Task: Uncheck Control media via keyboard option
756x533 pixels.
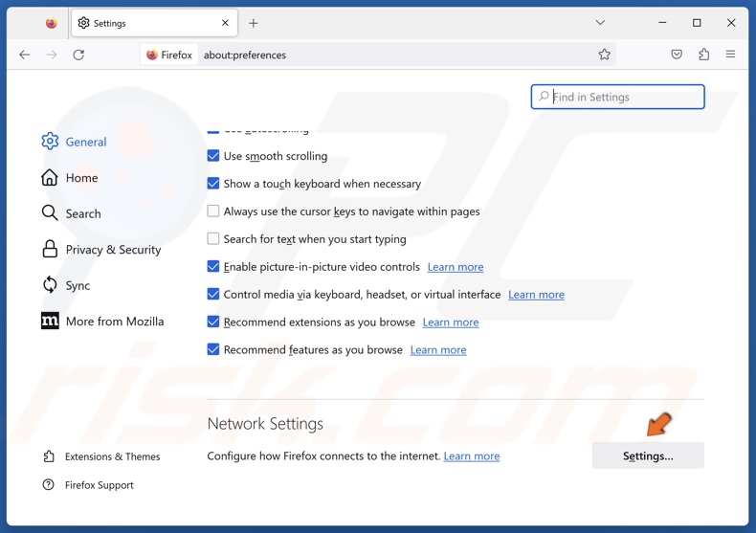Action: click(x=213, y=294)
